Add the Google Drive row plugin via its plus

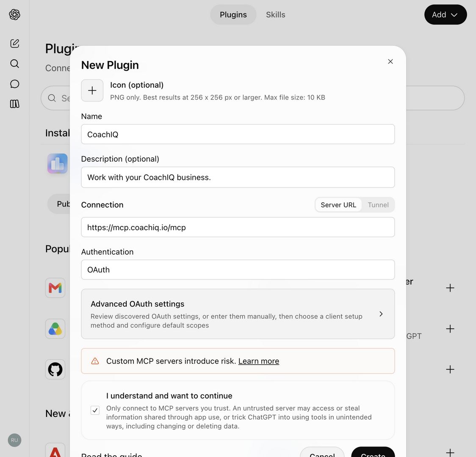(x=450, y=329)
